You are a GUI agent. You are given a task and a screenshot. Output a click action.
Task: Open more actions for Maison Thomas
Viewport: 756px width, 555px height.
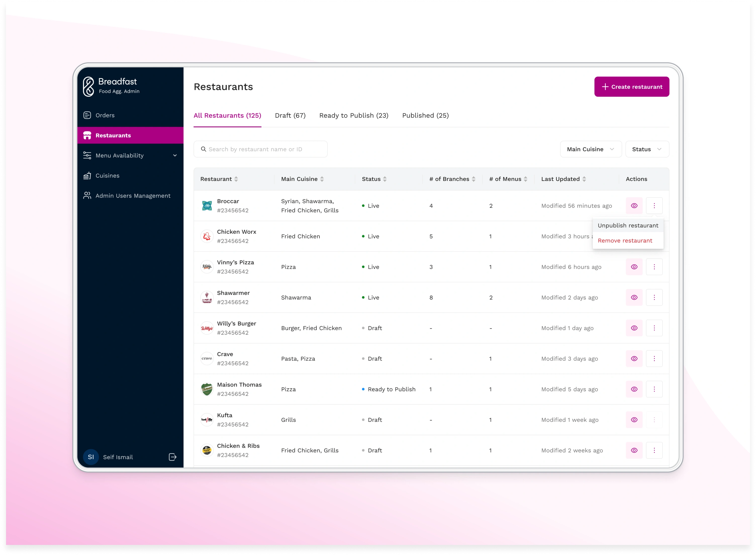pos(654,389)
